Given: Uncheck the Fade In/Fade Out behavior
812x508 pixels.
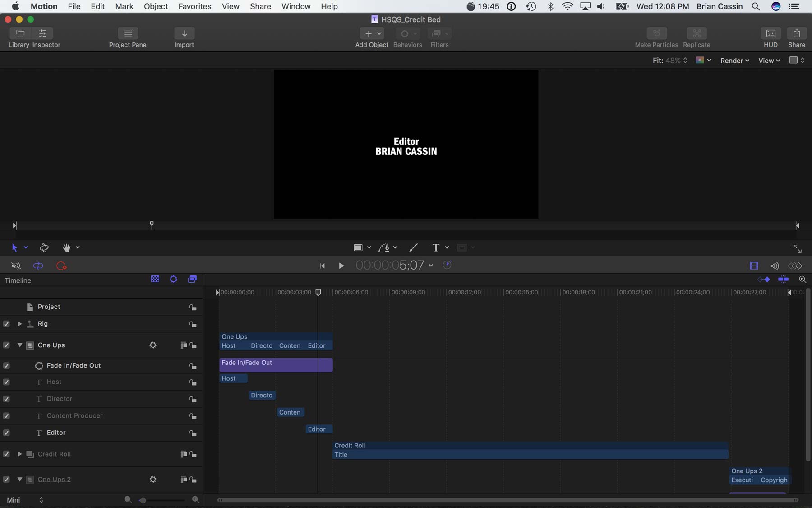Looking at the screenshot, I should (6, 365).
